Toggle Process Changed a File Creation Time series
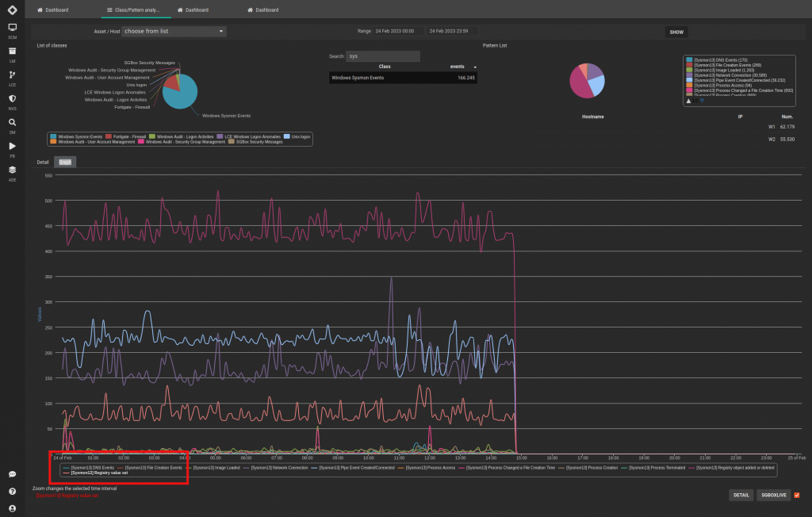The height and width of the screenshot is (517, 812). (507, 468)
